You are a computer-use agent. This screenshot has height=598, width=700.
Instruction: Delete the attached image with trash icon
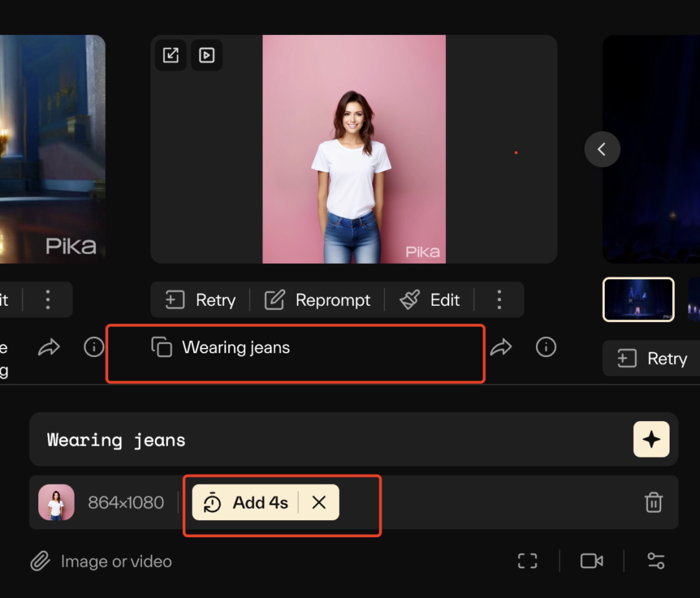(x=653, y=503)
